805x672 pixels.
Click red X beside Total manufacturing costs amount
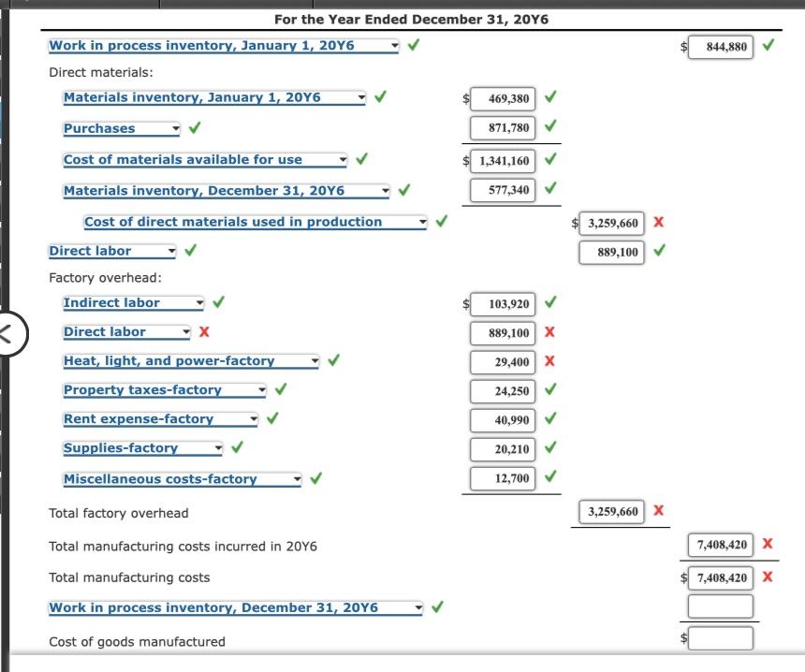coord(768,577)
